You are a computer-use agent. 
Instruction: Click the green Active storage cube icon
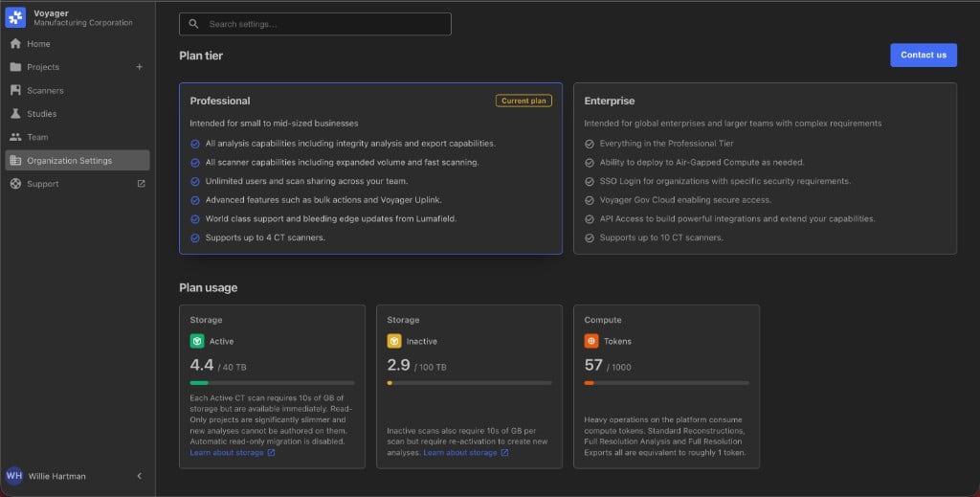pos(197,341)
